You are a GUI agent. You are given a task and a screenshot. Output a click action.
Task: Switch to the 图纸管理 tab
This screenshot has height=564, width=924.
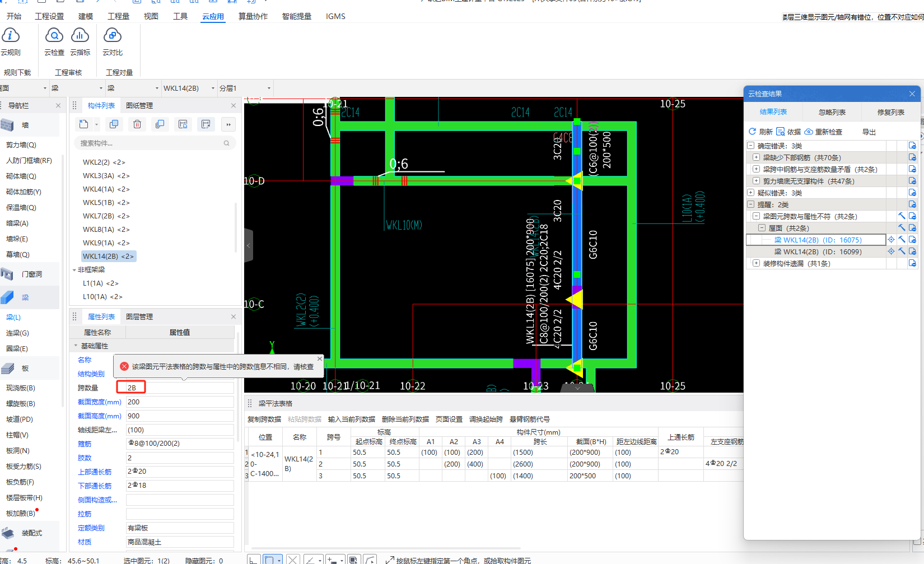(x=139, y=105)
